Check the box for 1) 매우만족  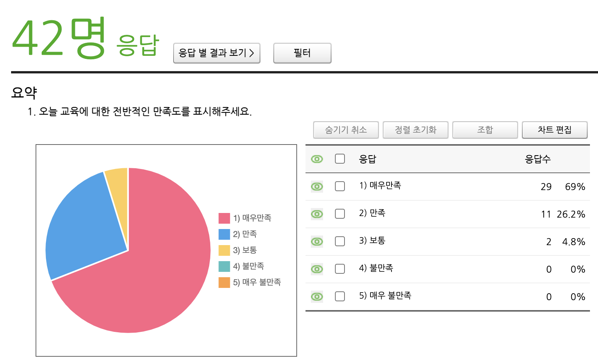340,186
